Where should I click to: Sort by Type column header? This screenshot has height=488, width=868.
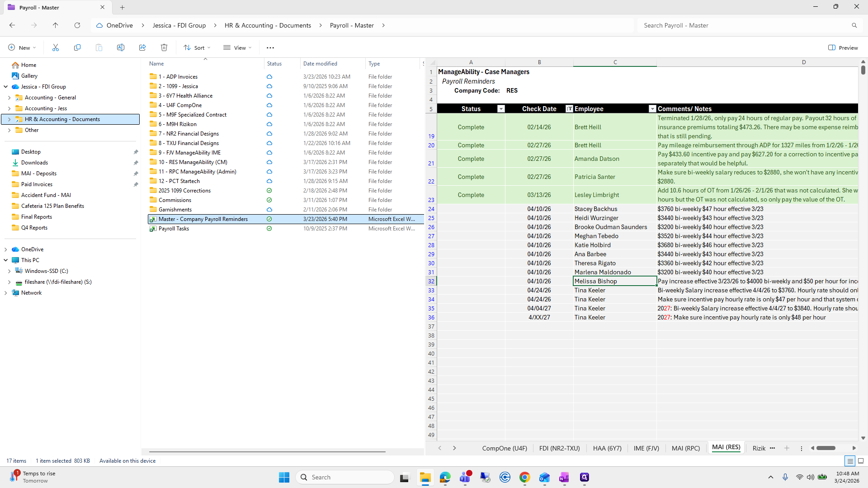click(392, 64)
